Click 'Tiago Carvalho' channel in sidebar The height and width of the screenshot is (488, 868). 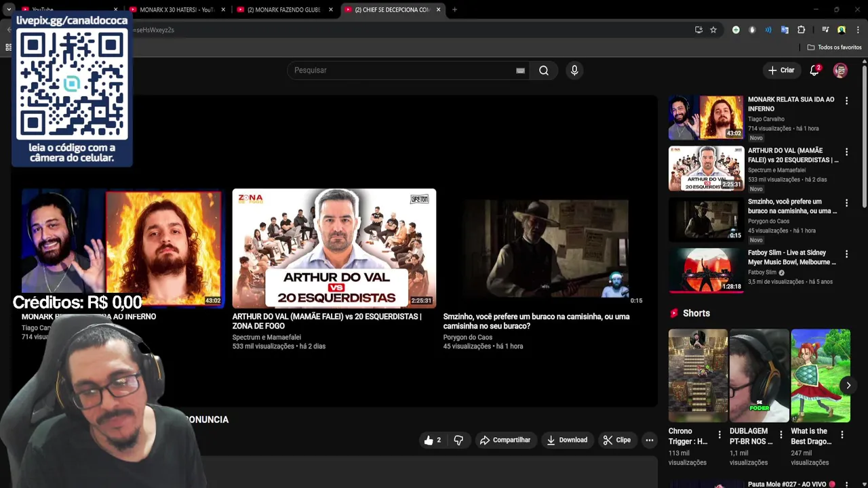pos(766,119)
